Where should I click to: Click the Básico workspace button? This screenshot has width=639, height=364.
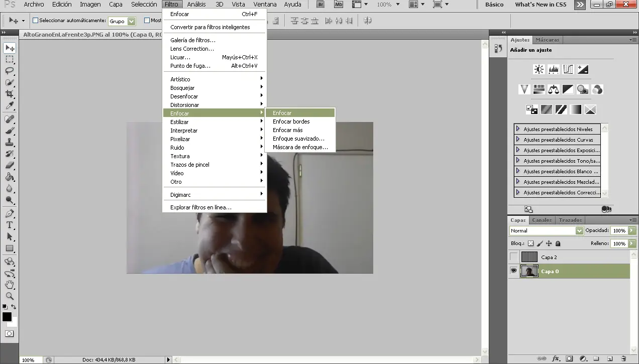494,5
